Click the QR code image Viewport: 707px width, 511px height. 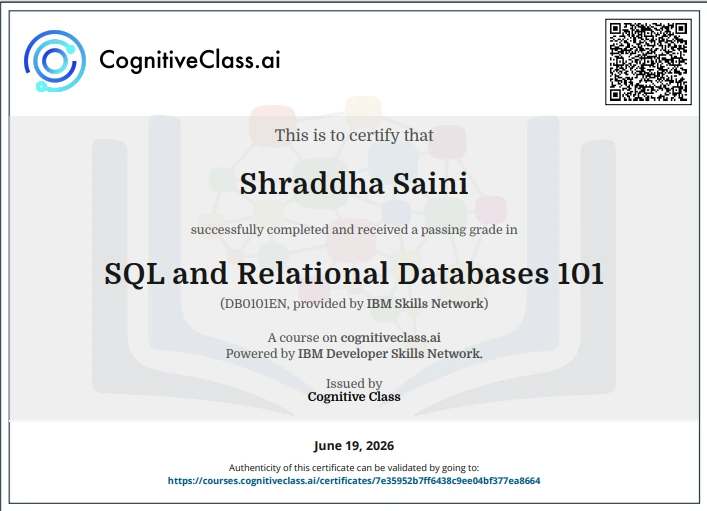[648, 62]
